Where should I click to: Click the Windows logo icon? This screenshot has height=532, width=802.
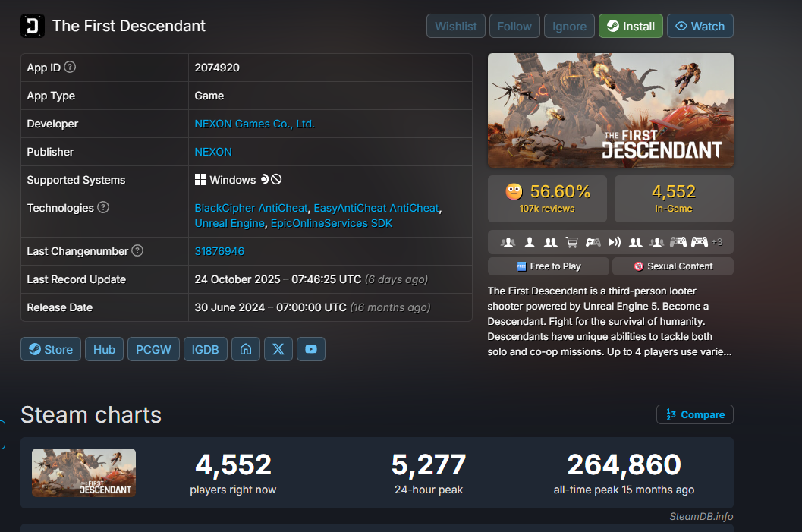tap(200, 180)
